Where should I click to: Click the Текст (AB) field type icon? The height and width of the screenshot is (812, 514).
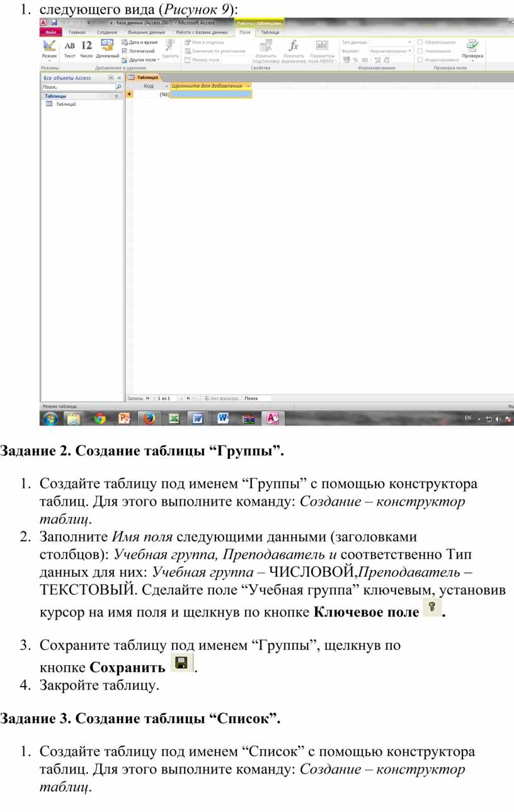(x=70, y=47)
